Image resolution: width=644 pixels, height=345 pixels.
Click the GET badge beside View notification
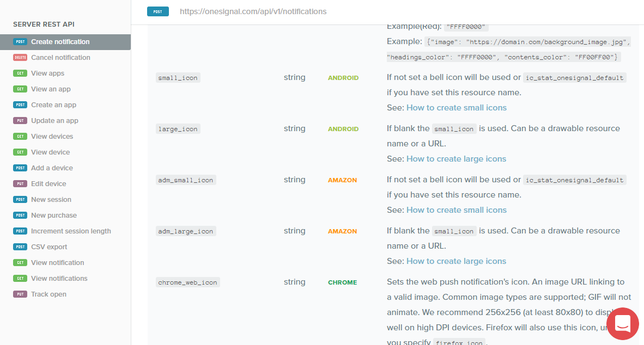pyautogui.click(x=19, y=262)
